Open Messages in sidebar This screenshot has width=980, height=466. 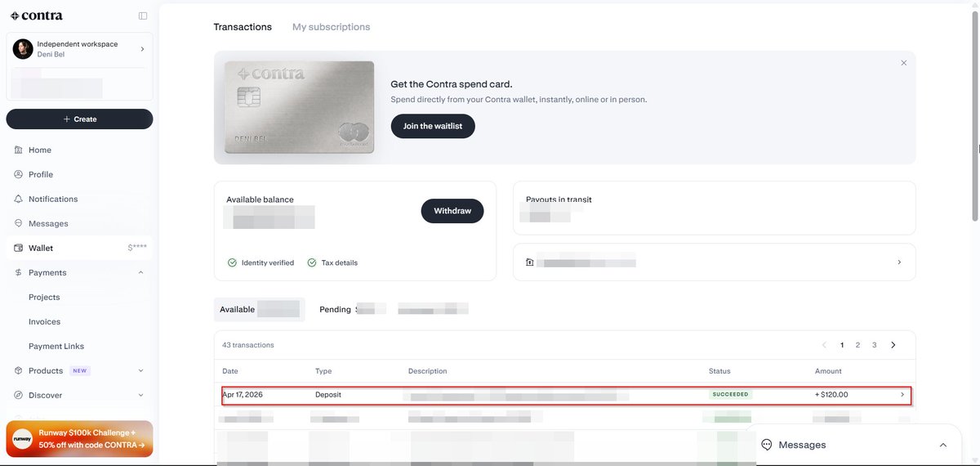[x=48, y=223]
